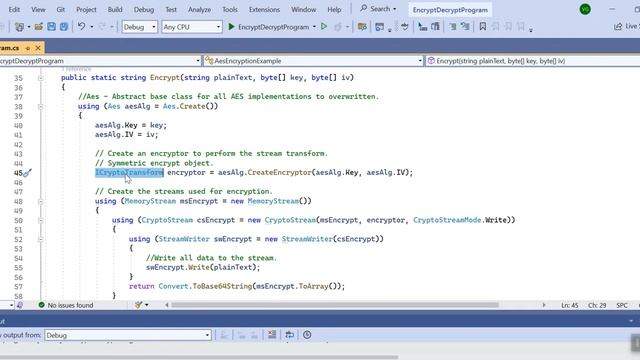640x360 pixels.
Task: Open the Undo history dropdown arrow
Action: [x=92, y=27]
